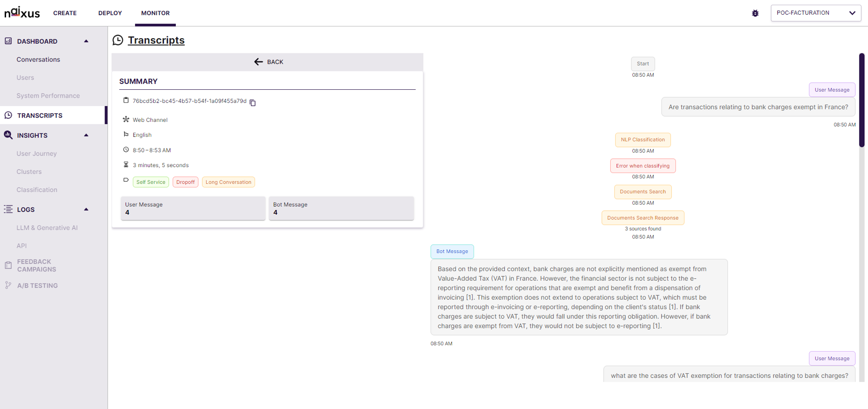Screen dimensions: 868x409
Task: Open LLM & Generative AI logs
Action: click(47, 228)
